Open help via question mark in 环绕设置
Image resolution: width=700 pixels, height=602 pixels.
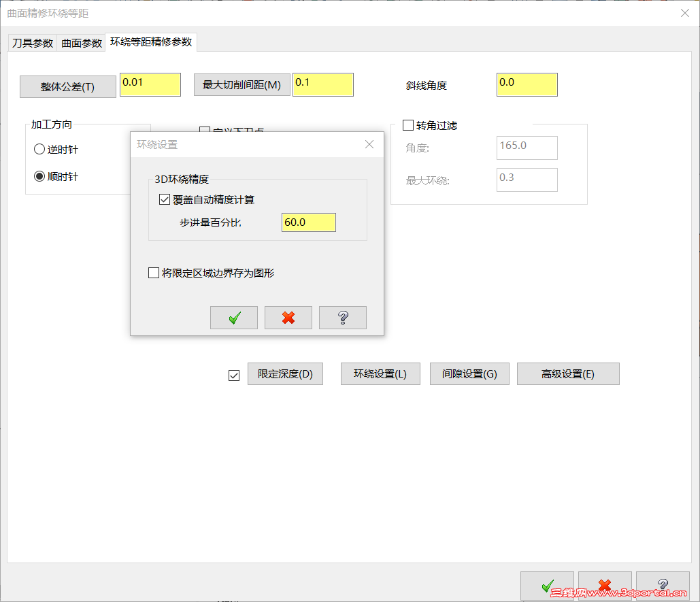342,317
